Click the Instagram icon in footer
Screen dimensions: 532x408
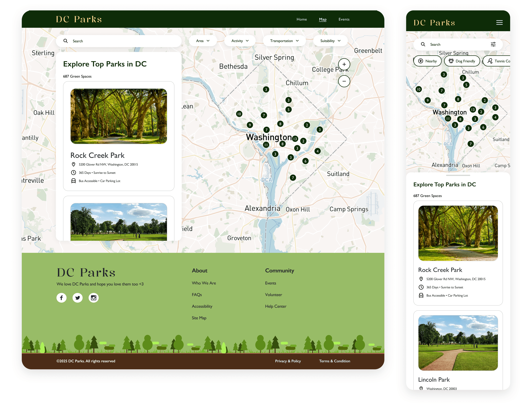[94, 297]
